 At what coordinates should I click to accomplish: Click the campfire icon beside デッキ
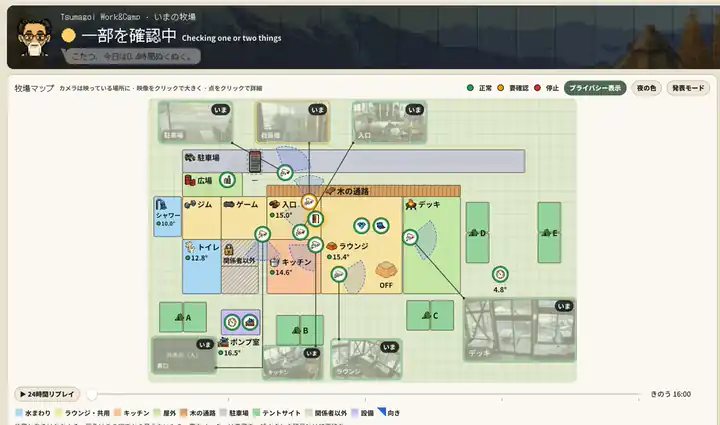coord(411,205)
